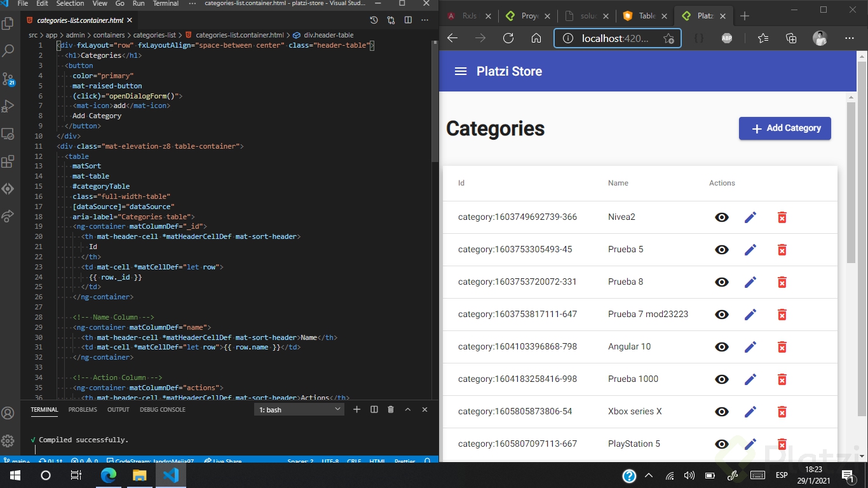This screenshot has width=868, height=488.
Task: View Prueba 1000 category via eye icon
Action: pyautogui.click(x=722, y=379)
